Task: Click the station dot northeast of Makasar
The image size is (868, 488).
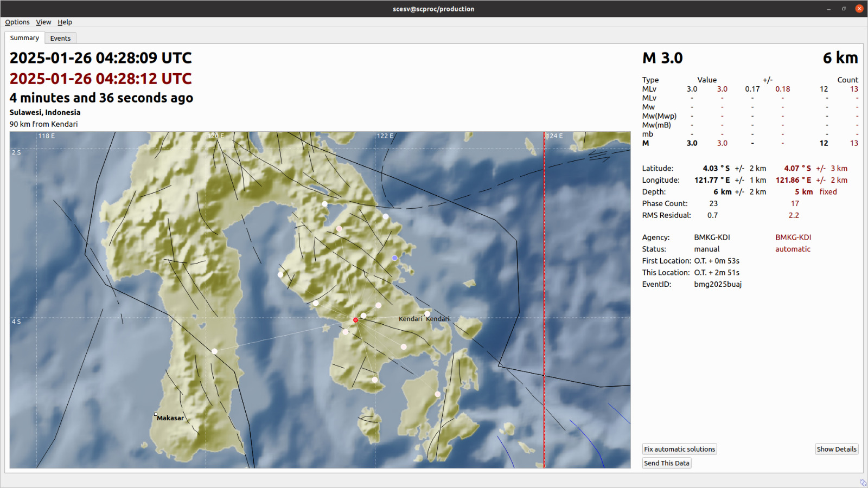Action: pos(215,351)
